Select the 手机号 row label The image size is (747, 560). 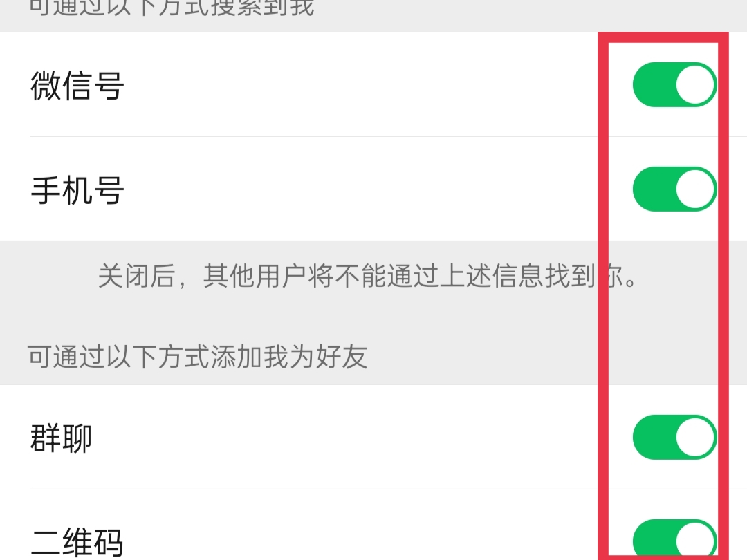tap(77, 190)
